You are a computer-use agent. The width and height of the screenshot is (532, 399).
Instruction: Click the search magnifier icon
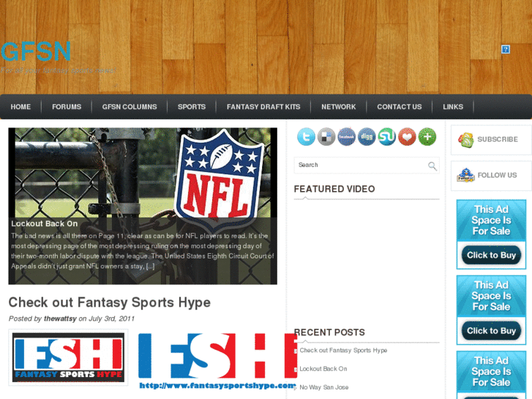[432, 165]
